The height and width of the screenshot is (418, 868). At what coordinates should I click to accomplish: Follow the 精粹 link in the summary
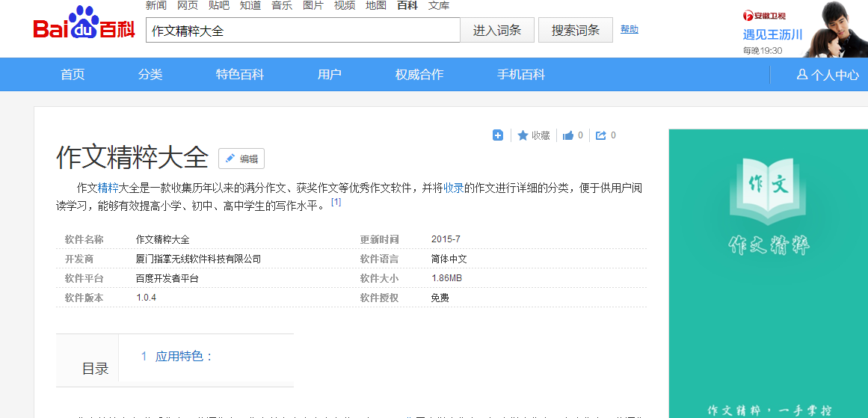(108, 188)
